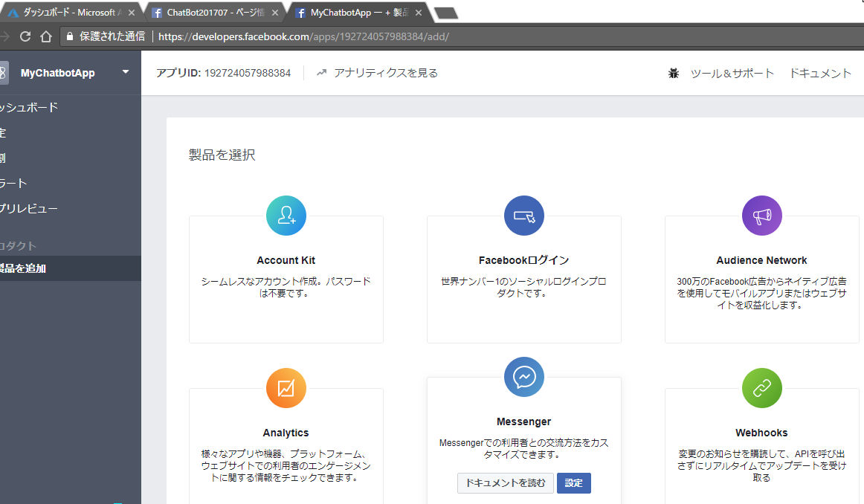
Task: Click the Analytics description text
Action: click(286, 465)
